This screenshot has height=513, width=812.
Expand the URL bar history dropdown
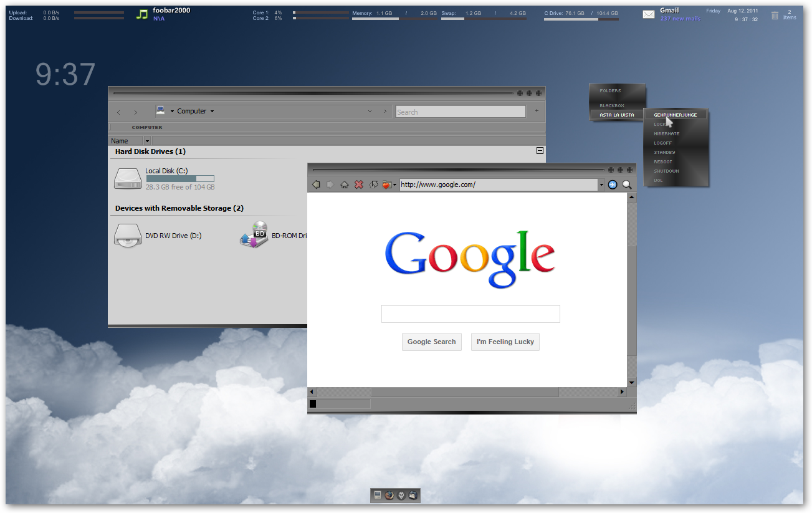pos(601,185)
